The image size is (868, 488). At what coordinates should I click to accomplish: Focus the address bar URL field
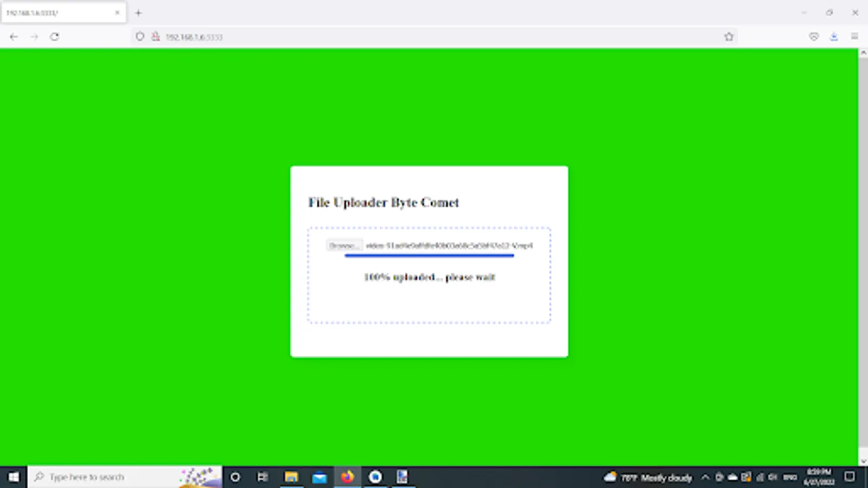click(x=434, y=37)
